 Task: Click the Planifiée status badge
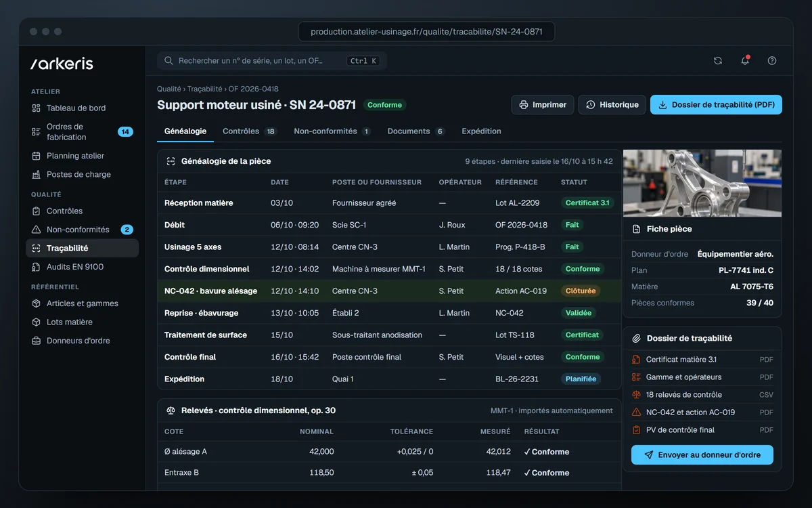pyautogui.click(x=581, y=379)
